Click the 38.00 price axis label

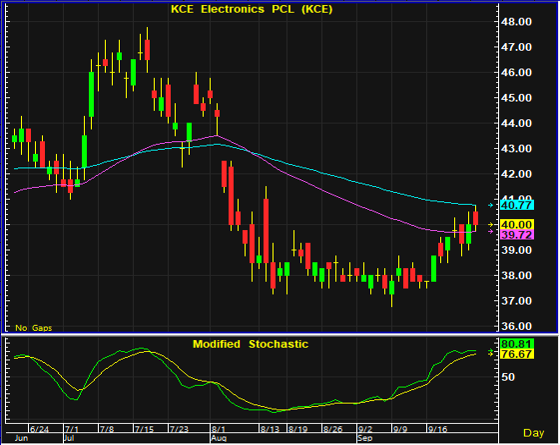click(x=516, y=275)
